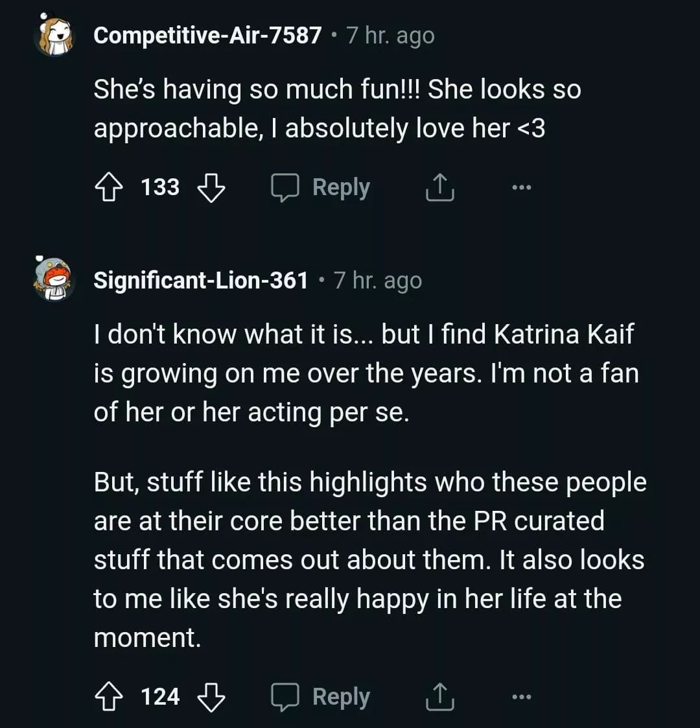Downvote Significant-Lion-361's comment
This screenshot has width=700, height=728.
(211, 698)
